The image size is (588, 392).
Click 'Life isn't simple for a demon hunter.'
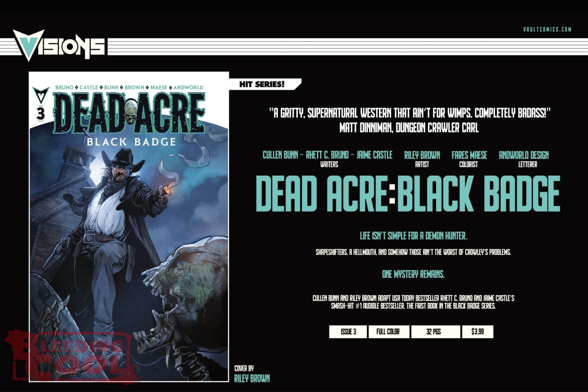[x=413, y=236]
